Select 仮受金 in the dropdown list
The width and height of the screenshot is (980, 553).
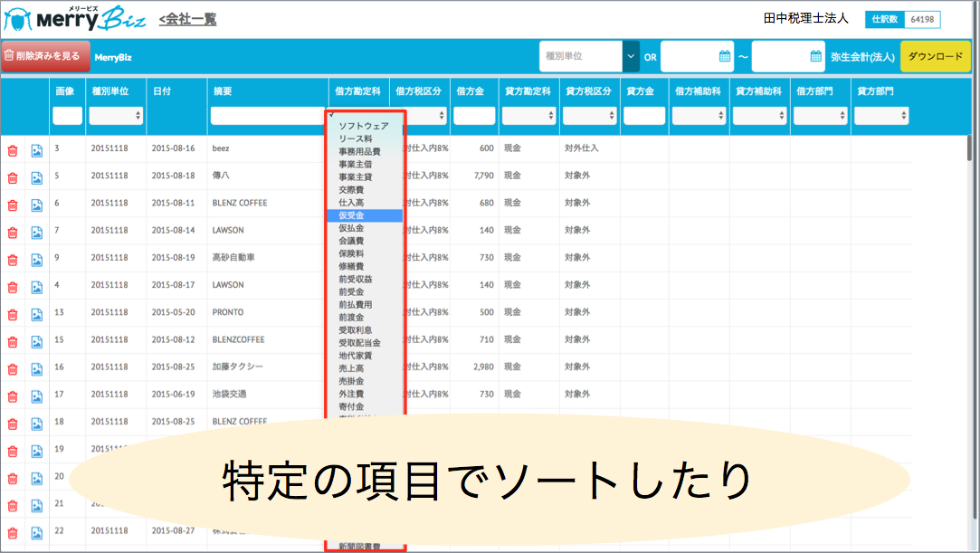click(x=352, y=216)
